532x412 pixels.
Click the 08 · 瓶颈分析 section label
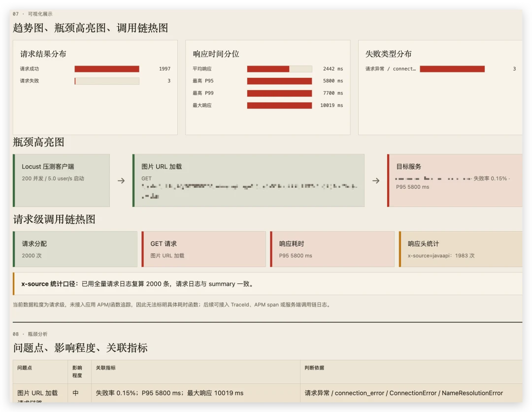pos(30,334)
